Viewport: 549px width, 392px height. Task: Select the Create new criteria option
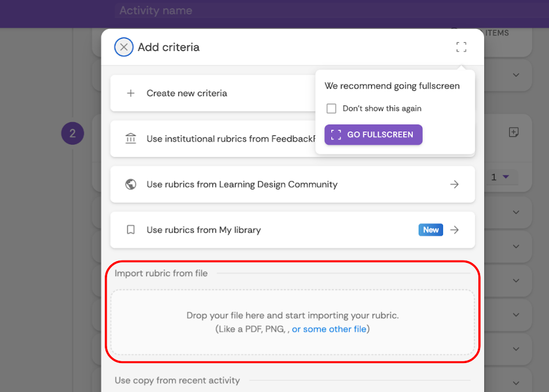186,93
